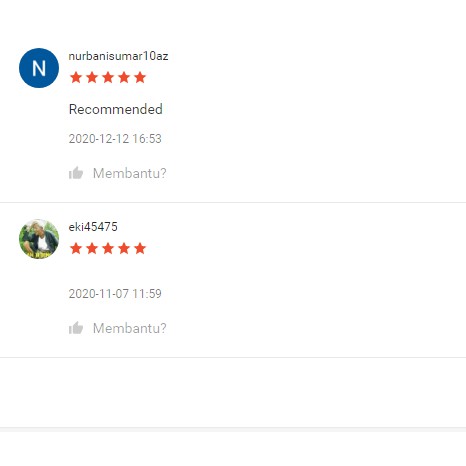Click second star in nurbanisumar10az's rating
This screenshot has height=466, width=466.
point(92,77)
